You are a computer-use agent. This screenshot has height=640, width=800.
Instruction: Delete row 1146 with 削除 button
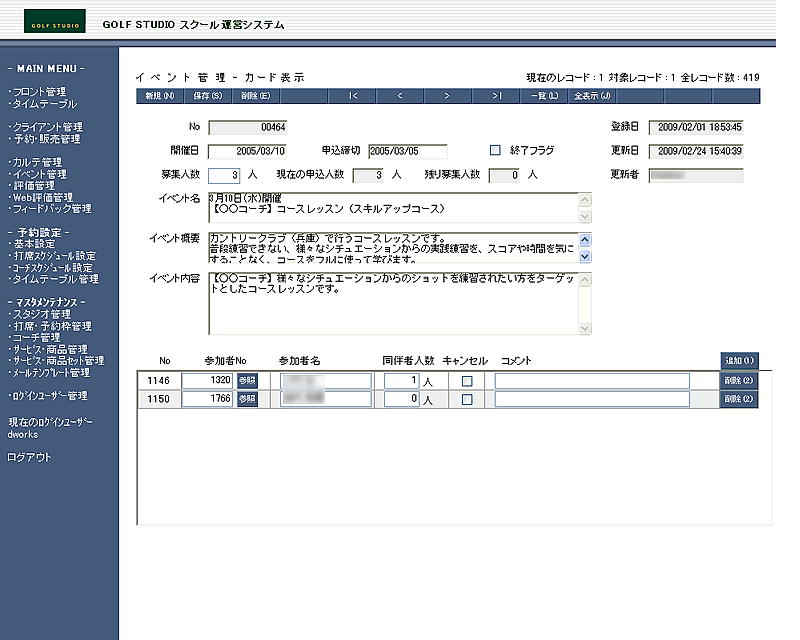739,381
